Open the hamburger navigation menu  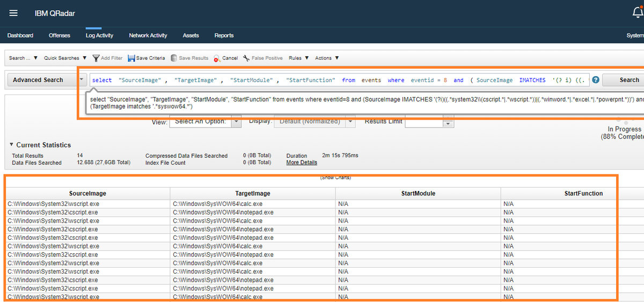(x=13, y=13)
